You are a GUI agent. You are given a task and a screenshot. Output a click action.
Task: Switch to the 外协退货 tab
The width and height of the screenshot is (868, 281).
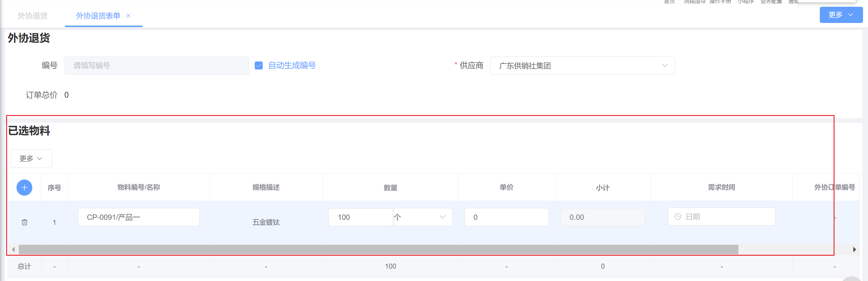tap(33, 16)
